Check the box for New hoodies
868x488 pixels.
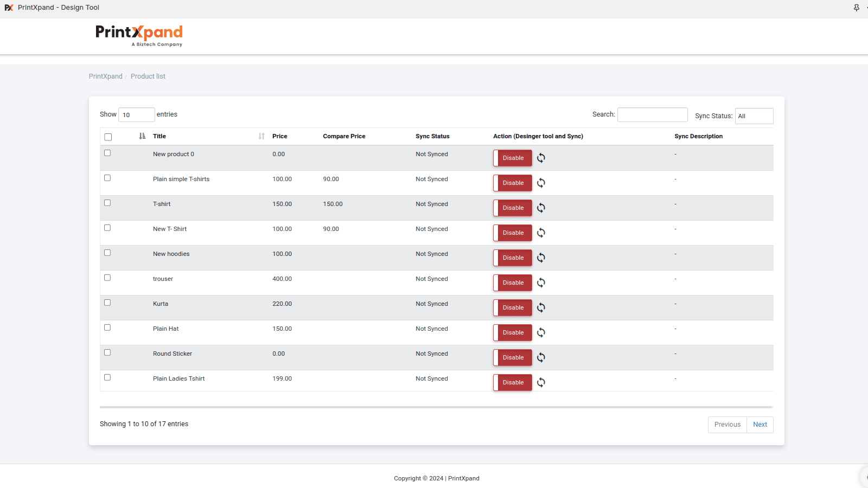107,253
